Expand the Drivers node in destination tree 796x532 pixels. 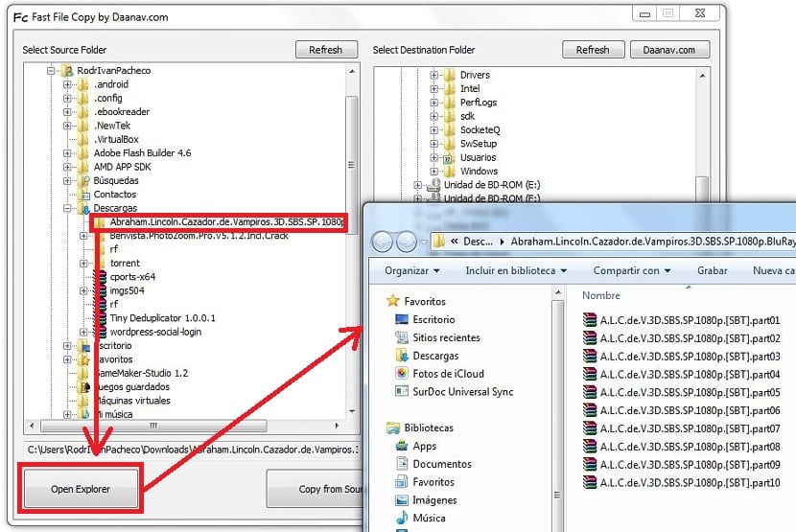(x=433, y=75)
